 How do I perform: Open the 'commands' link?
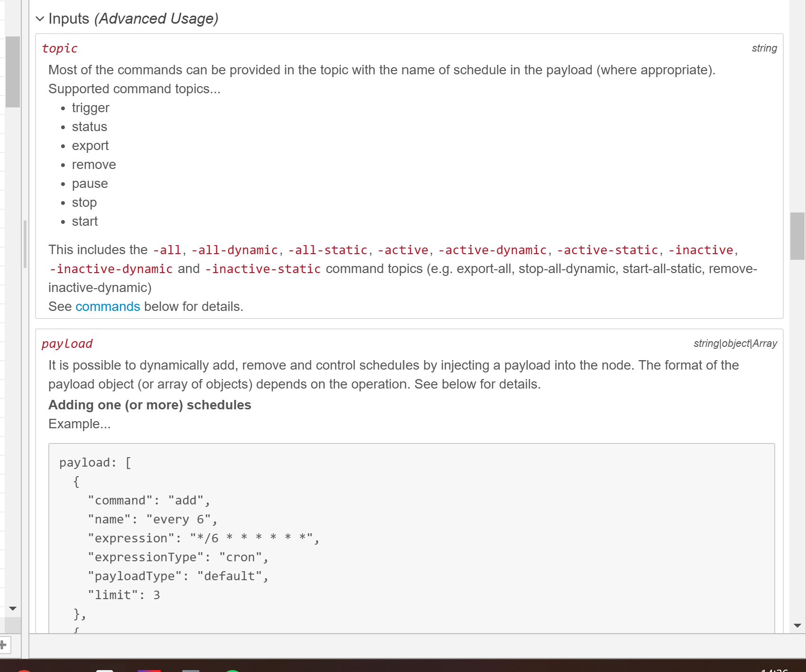107,307
